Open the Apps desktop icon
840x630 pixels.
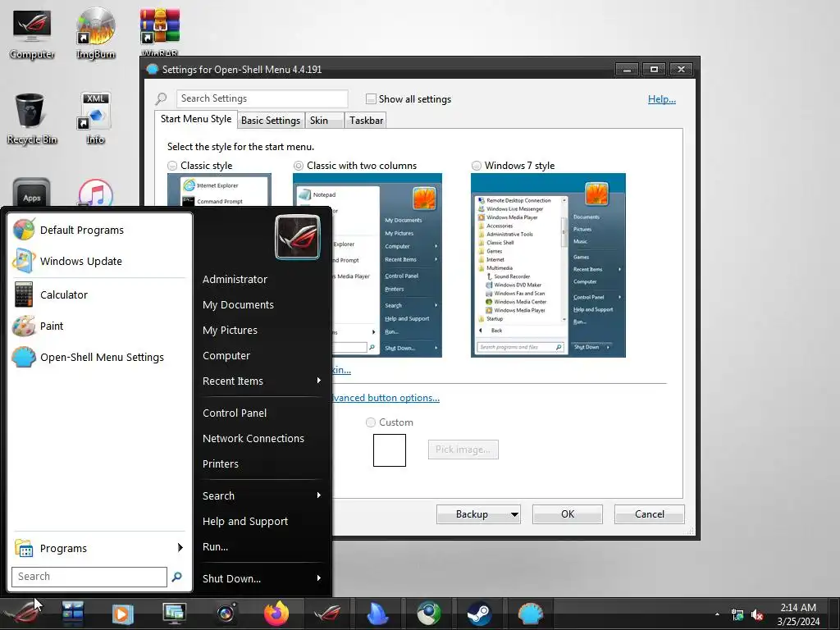[x=31, y=192]
